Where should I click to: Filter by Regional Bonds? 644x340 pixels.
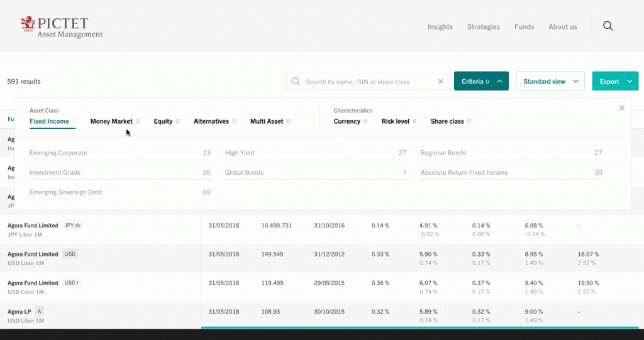click(x=511, y=153)
